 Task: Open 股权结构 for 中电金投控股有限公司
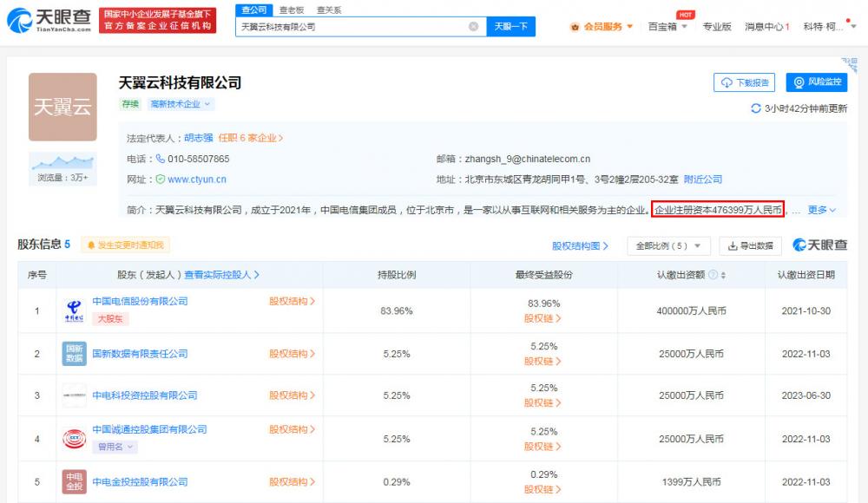292,482
